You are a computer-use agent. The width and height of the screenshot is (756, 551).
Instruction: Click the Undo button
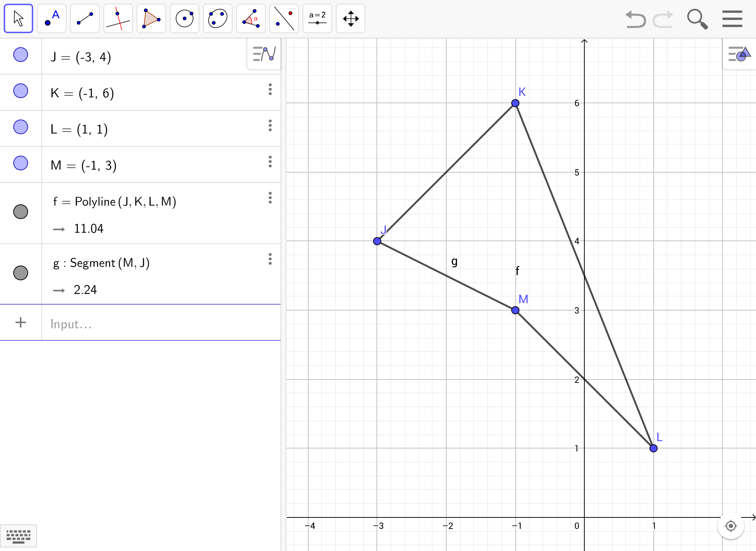pos(636,19)
